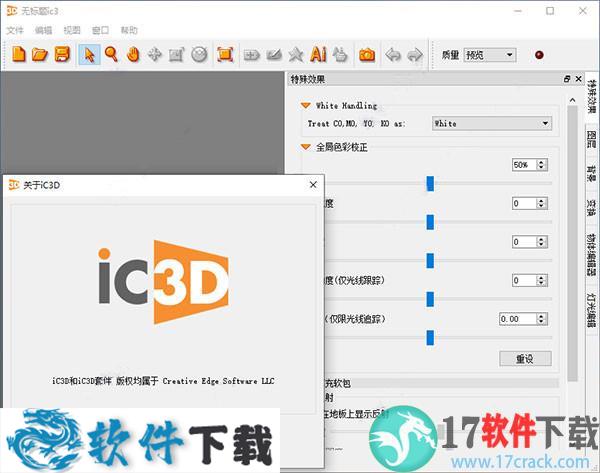Open the 帮助 menu
This screenshot has width=600, height=473.
pos(129,30)
